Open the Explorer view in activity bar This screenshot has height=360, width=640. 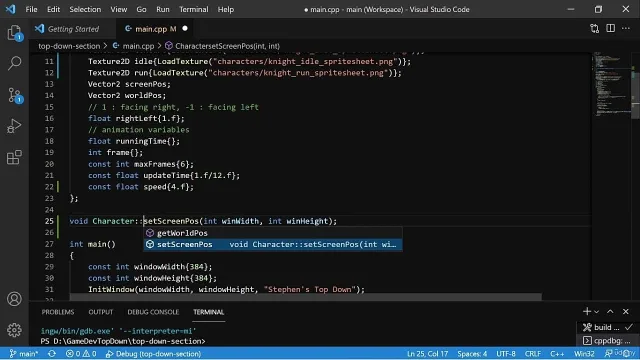[14, 33]
